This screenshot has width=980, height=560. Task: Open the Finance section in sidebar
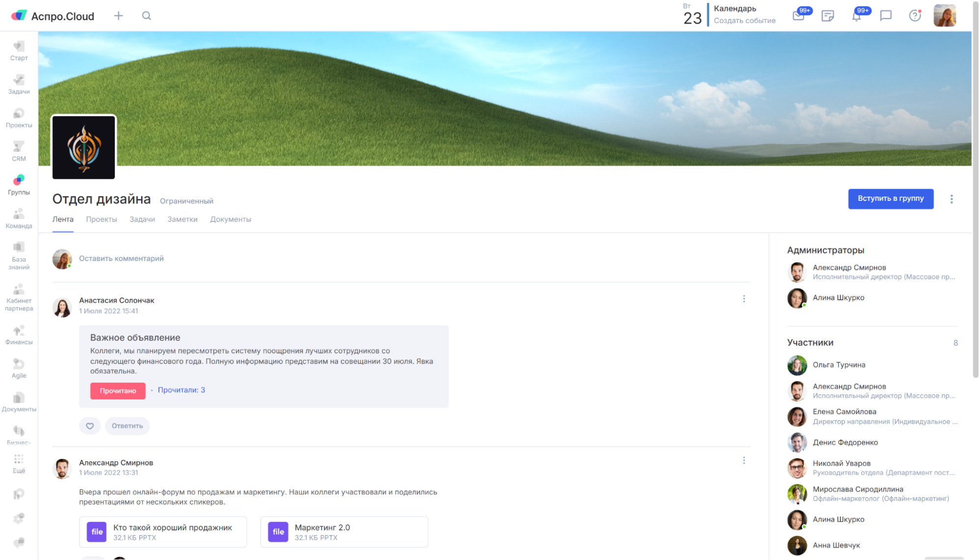19,335
